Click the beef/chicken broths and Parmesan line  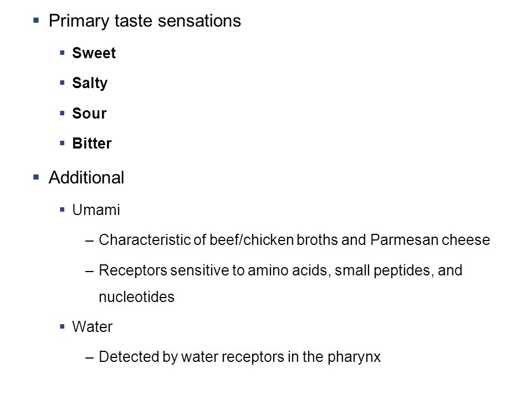[x=294, y=240]
